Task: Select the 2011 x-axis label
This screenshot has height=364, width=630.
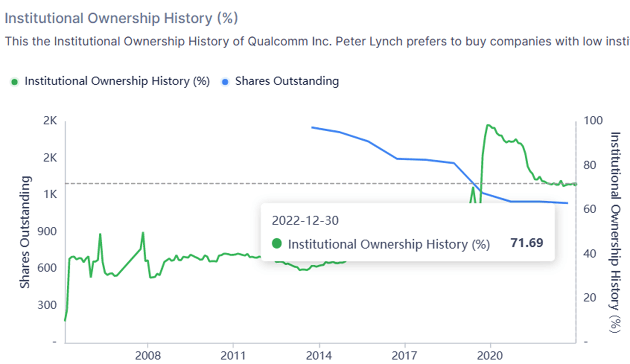Action: point(233,355)
